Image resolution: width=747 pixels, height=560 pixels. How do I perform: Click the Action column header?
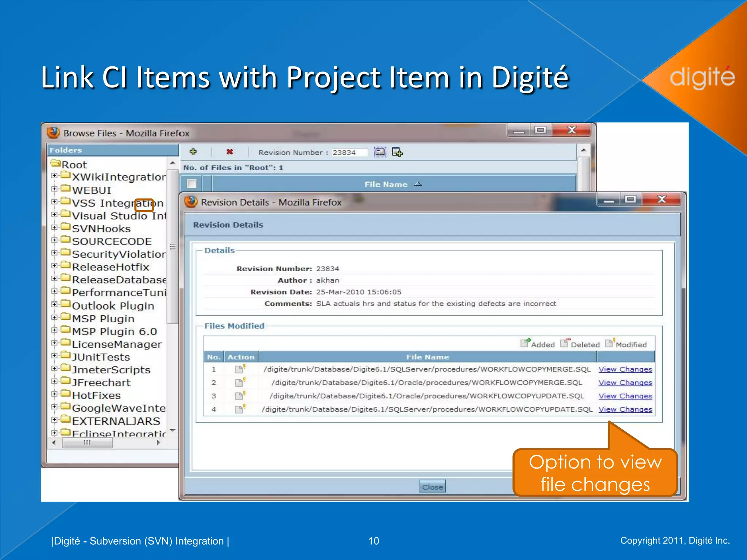click(x=241, y=357)
